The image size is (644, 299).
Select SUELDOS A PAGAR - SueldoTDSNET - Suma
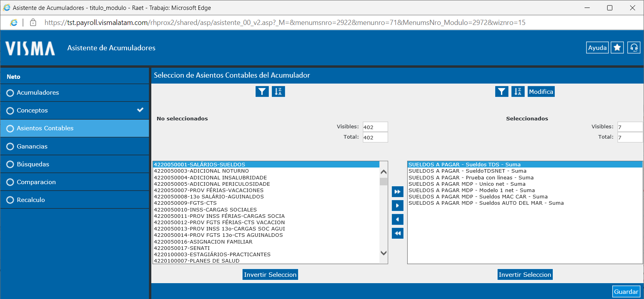click(x=525, y=171)
